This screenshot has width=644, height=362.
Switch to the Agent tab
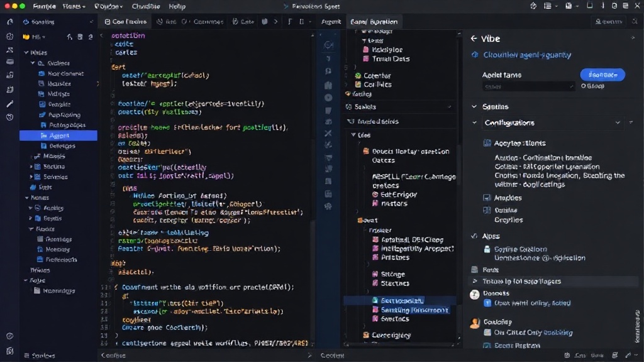(x=331, y=21)
